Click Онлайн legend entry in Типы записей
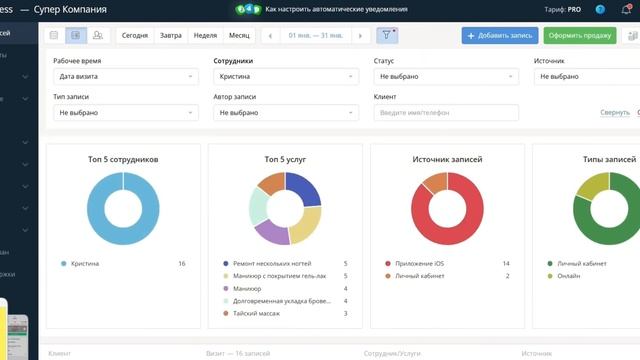The width and height of the screenshot is (640, 360). pos(569,276)
